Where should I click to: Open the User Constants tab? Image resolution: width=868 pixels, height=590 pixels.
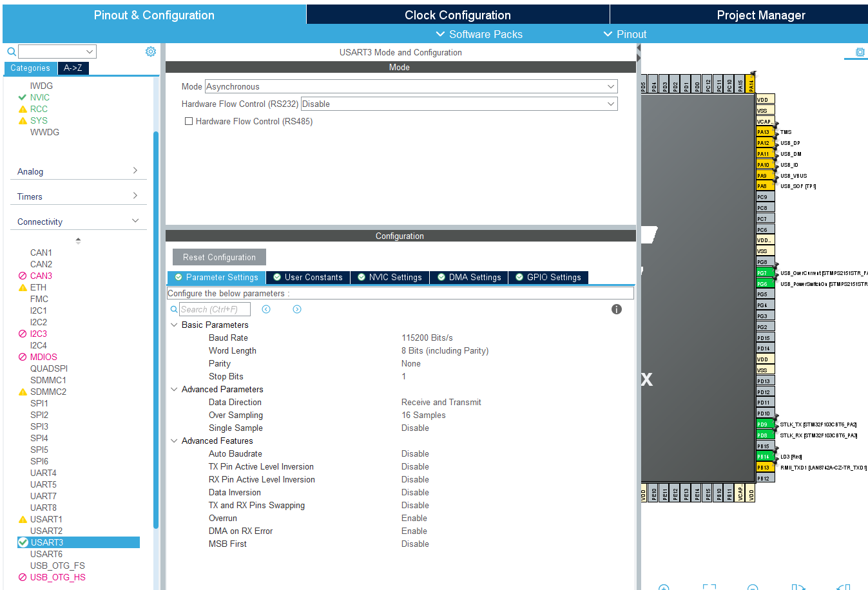point(308,277)
